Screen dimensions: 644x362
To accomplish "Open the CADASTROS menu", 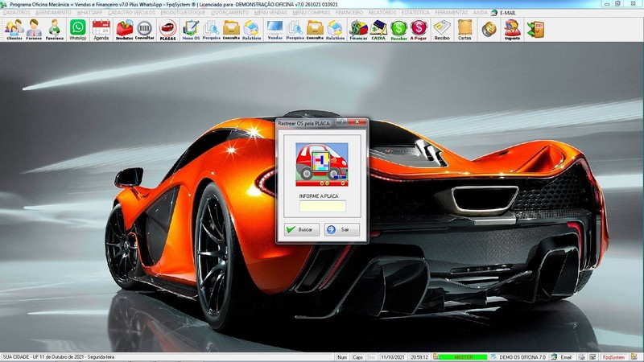I will coord(16,13).
